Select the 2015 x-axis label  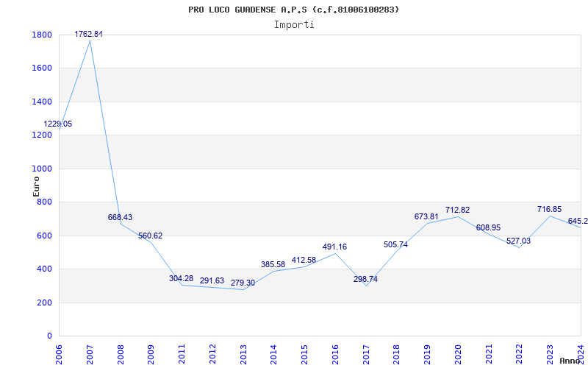pos(305,354)
